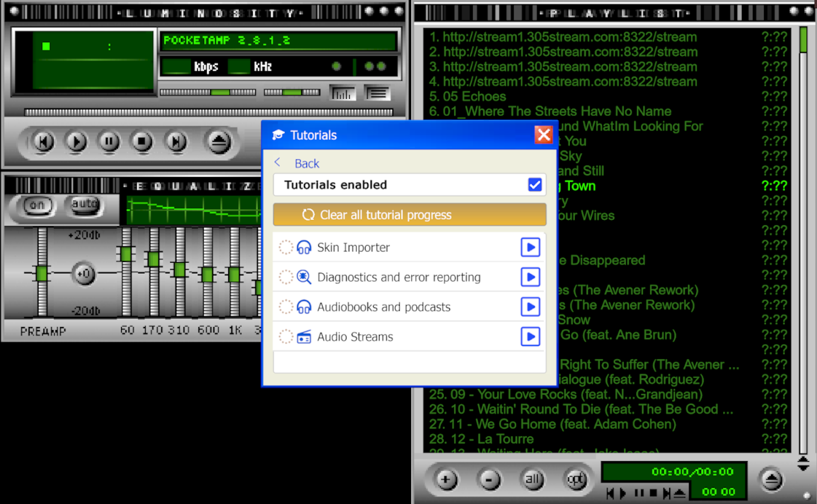The height and width of the screenshot is (504, 817).
Task: Click the 60 Hz equalizer band handle
Action: tap(126, 254)
